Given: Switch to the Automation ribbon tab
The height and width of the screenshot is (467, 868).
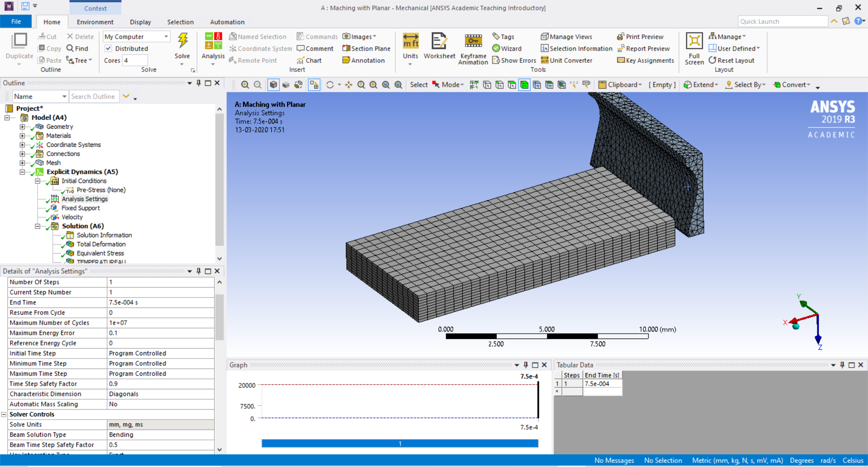Looking at the screenshot, I should pyautogui.click(x=227, y=22).
